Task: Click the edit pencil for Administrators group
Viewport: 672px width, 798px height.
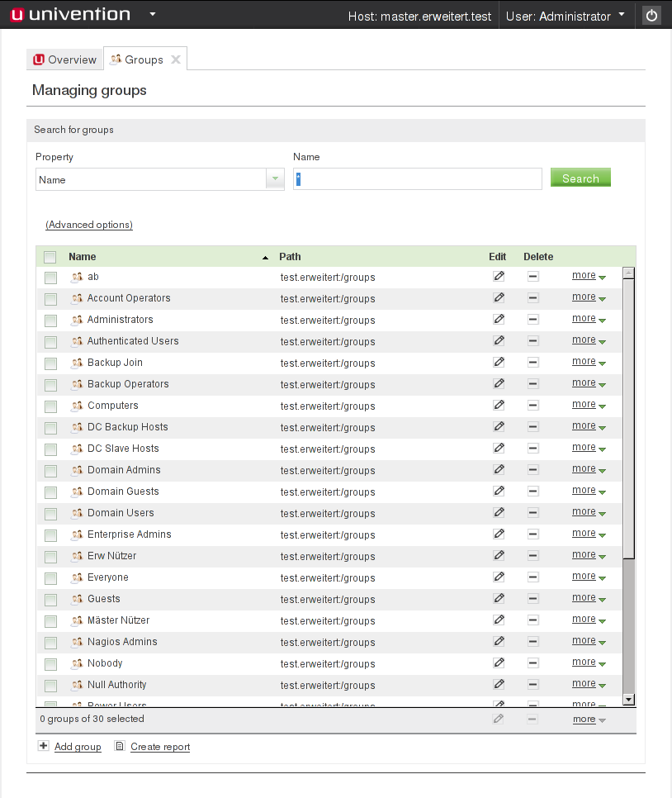Action: (499, 319)
